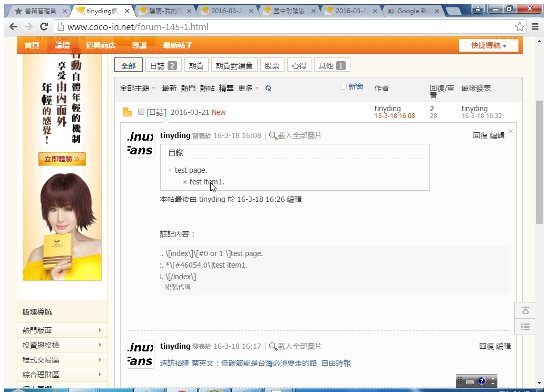Click the help question mark icon
Viewport: 548px width, 392px height.
pos(482,381)
